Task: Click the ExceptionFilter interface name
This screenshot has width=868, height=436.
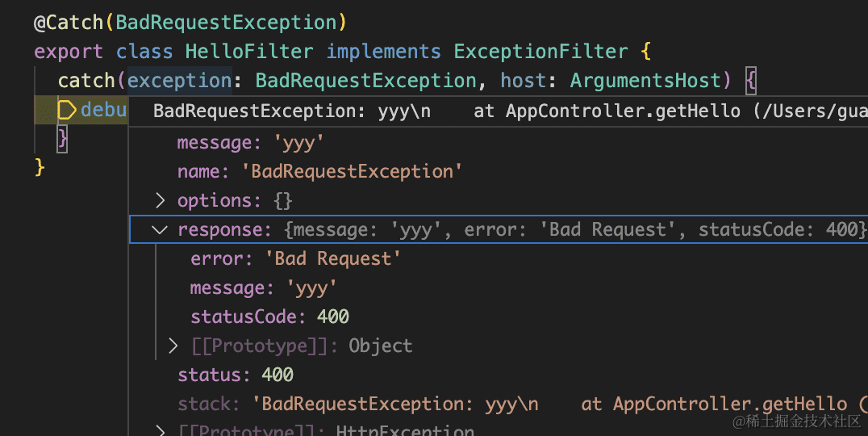Action: click(x=540, y=52)
